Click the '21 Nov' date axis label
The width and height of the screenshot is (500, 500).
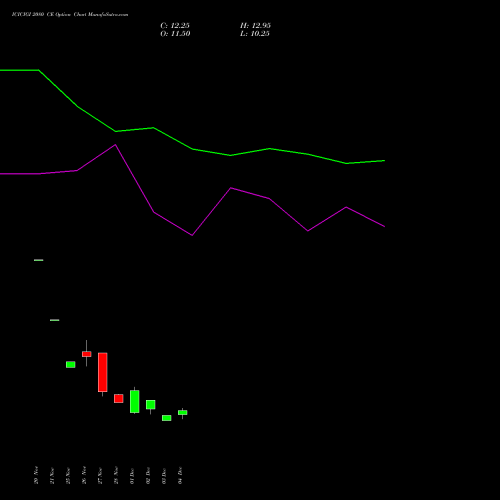[x=52, y=475]
